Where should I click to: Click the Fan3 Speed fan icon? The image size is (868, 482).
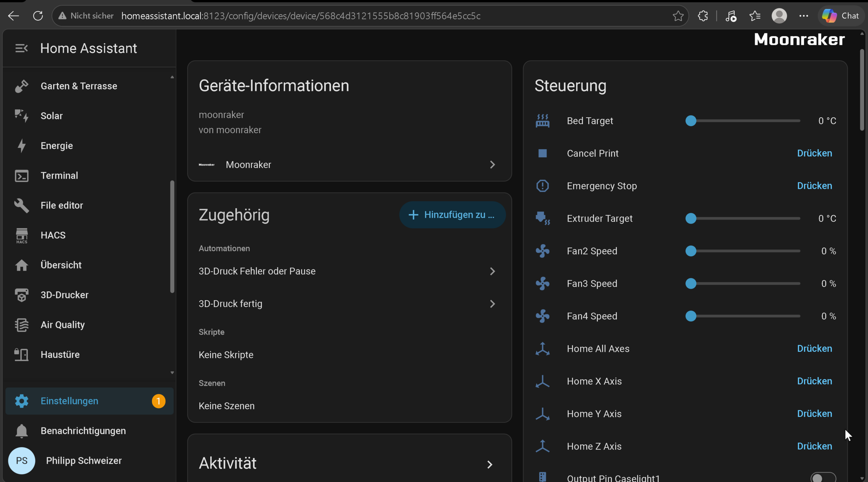click(542, 283)
